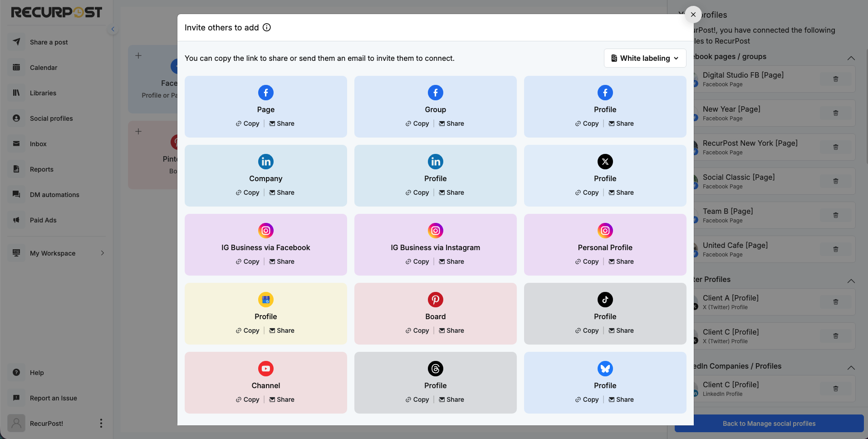Click the TikTok Profile card icon
This screenshot has width=868, height=439.
[x=605, y=300]
